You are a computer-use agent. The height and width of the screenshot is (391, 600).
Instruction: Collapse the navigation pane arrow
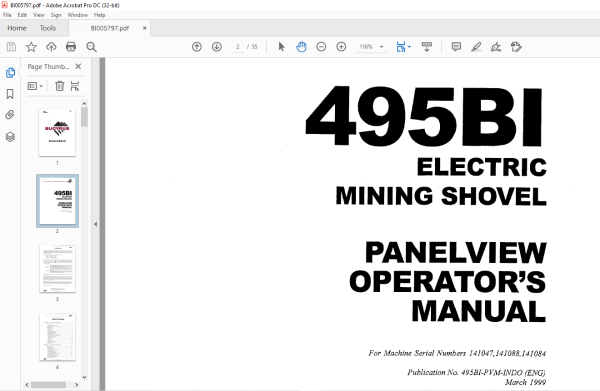pyautogui.click(x=95, y=224)
